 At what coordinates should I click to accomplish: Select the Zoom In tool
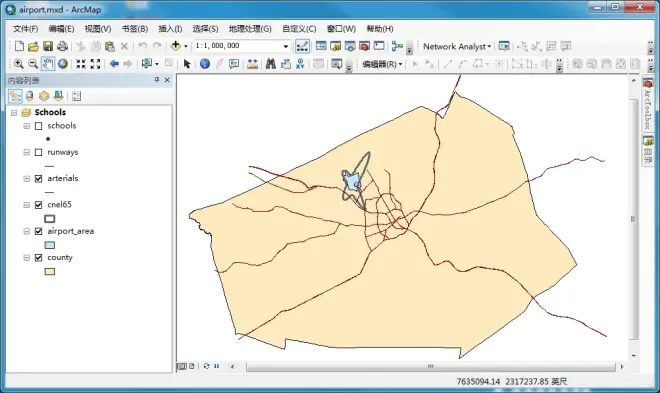click(x=19, y=64)
